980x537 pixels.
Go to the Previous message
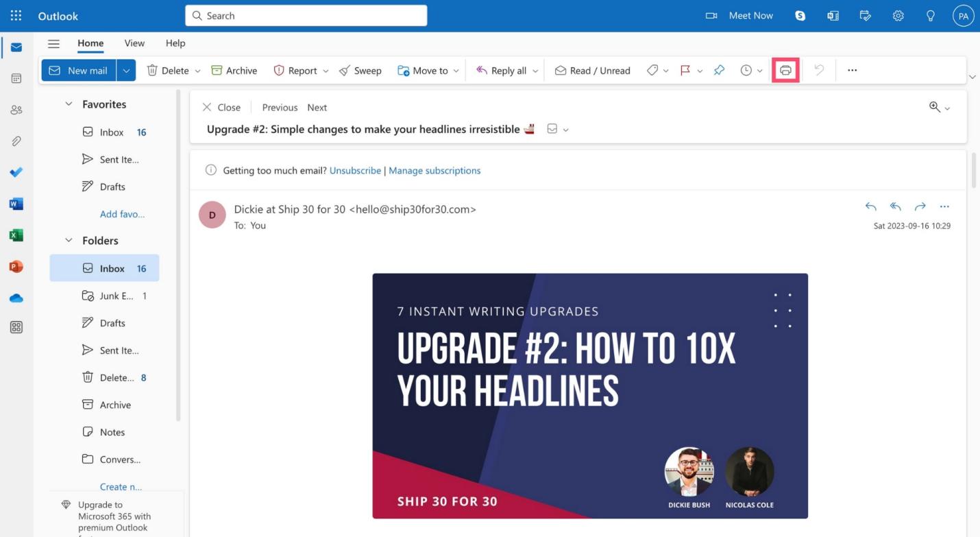pyautogui.click(x=280, y=107)
